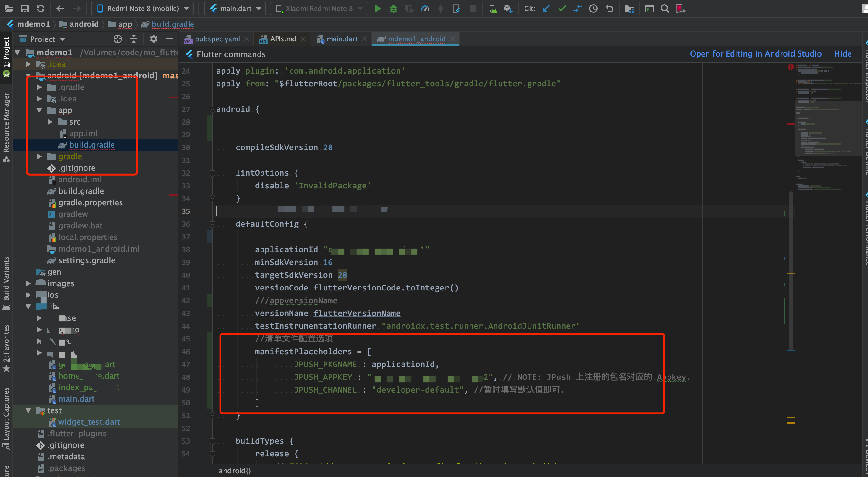Viewport: 868px width, 477px height.
Task: Click locate current file target icon
Action: coord(118,39)
